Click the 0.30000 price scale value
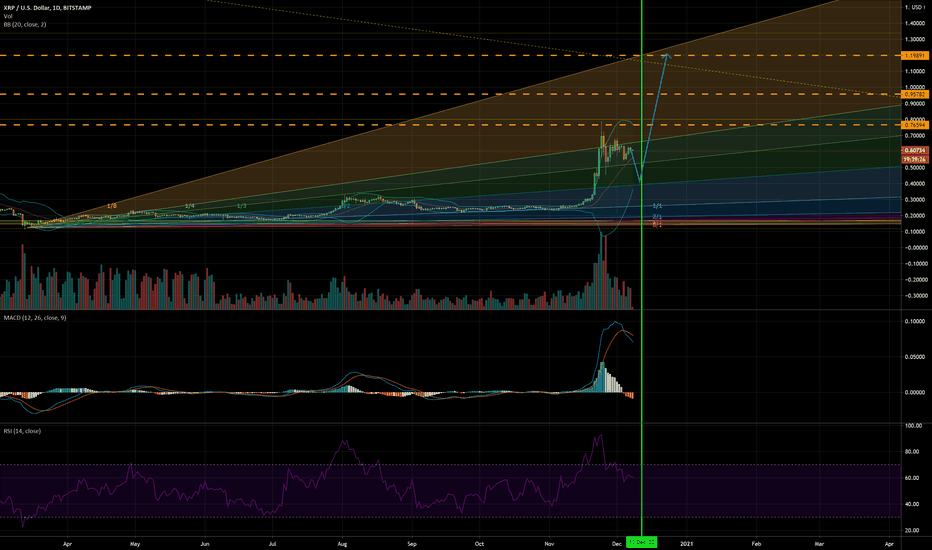 (x=915, y=200)
